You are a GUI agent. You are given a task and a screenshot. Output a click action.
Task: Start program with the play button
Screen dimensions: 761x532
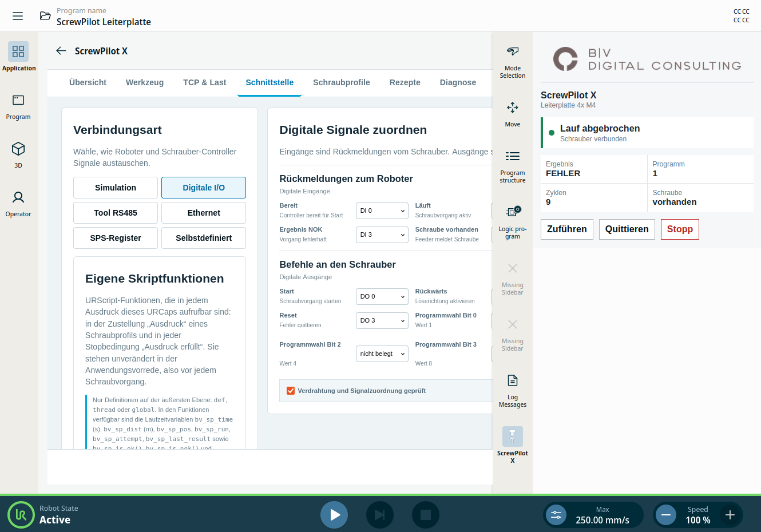pyautogui.click(x=334, y=515)
